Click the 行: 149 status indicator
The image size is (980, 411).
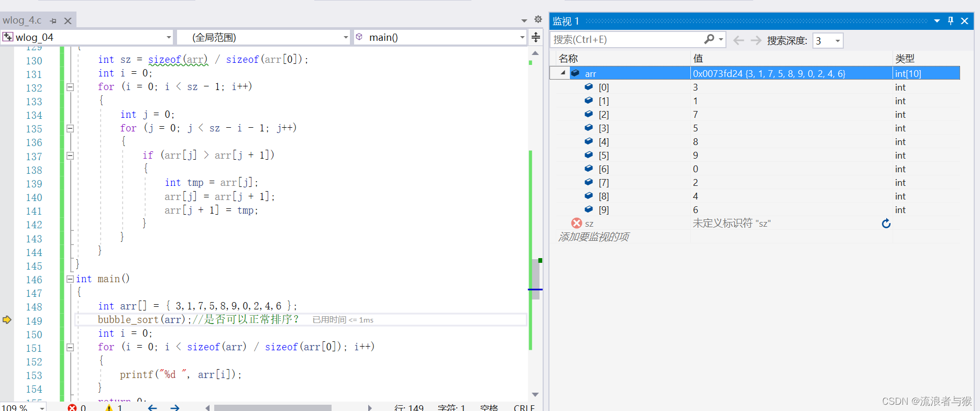[x=409, y=407]
